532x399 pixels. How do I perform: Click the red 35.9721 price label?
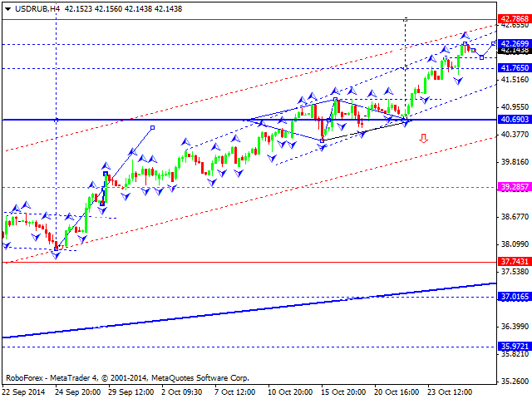(515, 346)
